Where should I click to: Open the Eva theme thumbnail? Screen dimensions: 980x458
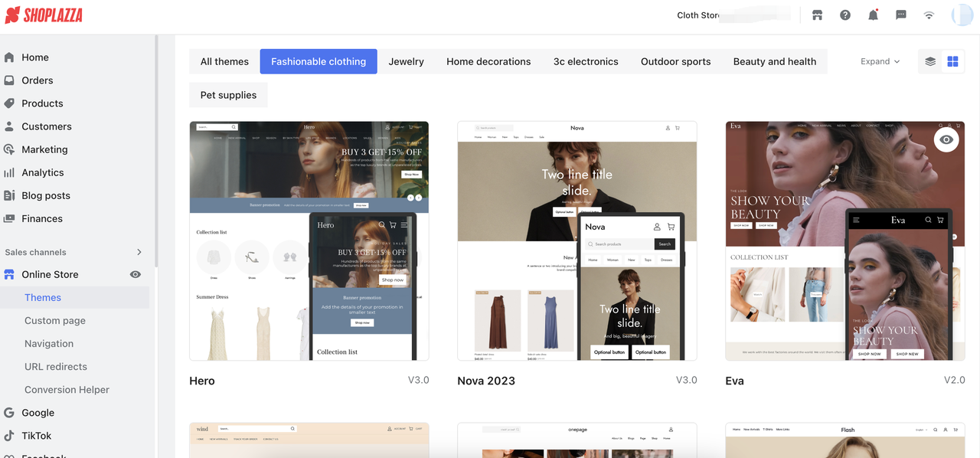click(x=845, y=240)
